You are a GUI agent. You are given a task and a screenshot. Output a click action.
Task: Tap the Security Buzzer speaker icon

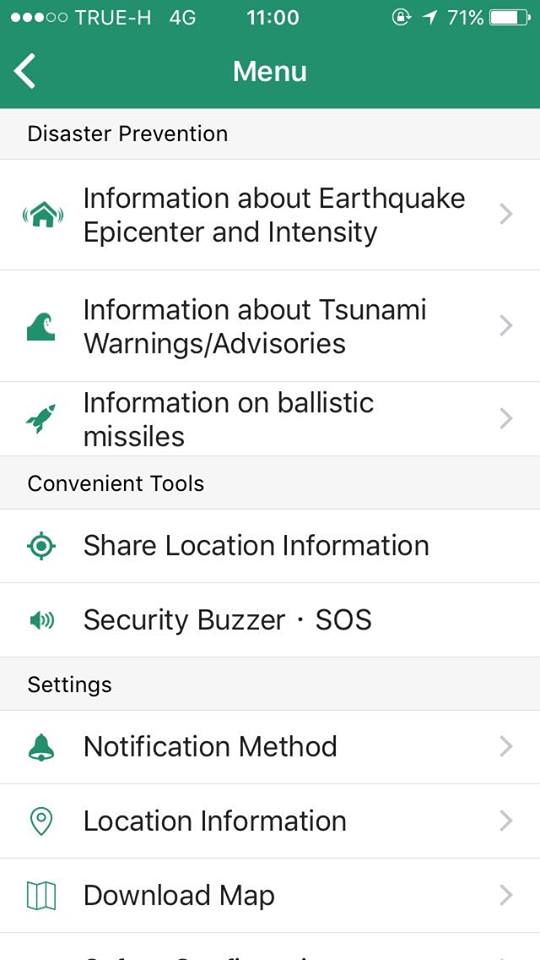42,621
